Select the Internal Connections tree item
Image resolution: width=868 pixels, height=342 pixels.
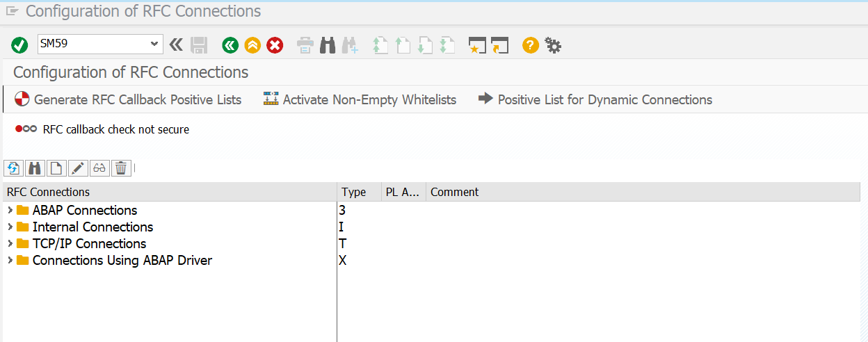click(93, 227)
